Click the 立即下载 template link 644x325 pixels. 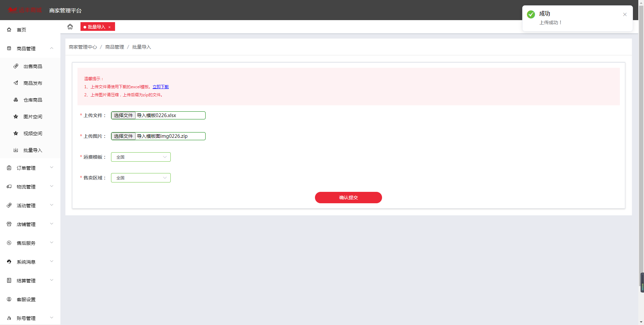[161, 87]
